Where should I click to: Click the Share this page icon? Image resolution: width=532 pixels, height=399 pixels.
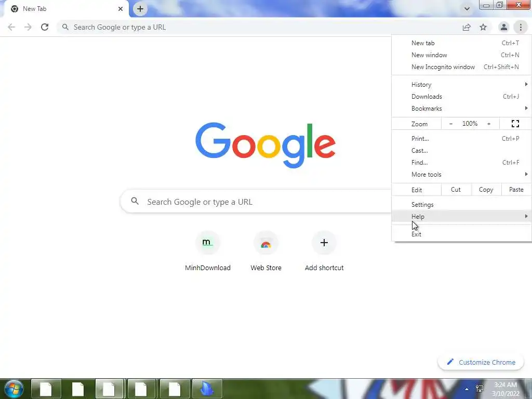click(x=467, y=27)
